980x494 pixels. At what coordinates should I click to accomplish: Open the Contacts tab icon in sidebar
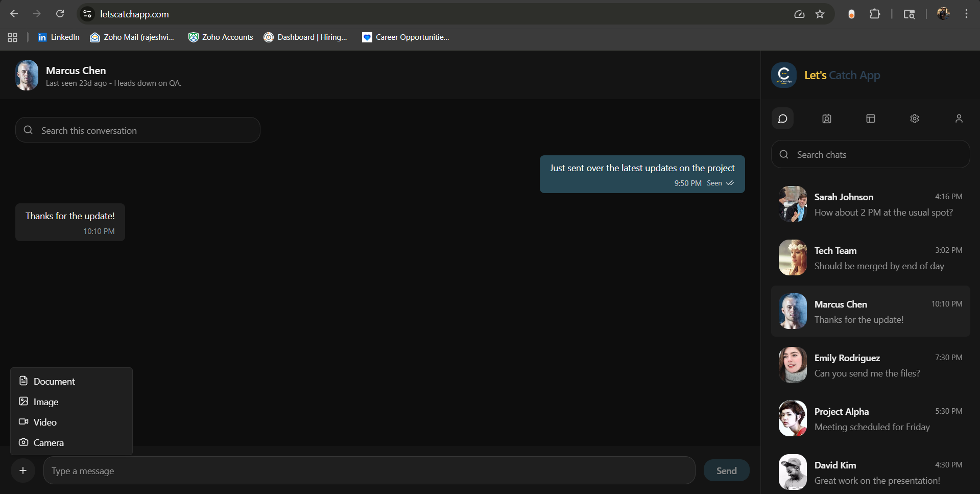pyautogui.click(x=827, y=119)
